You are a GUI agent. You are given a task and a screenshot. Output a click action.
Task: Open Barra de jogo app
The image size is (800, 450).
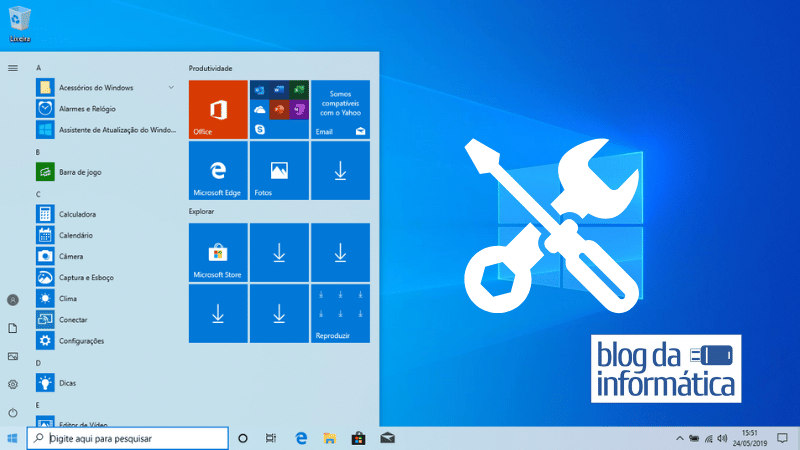(106, 172)
